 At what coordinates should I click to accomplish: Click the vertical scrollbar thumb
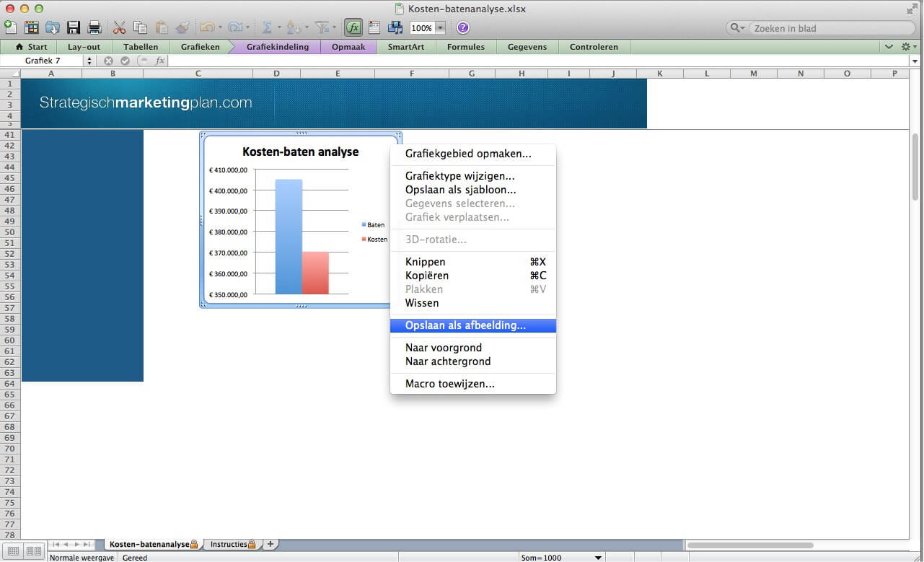pos(915,168)
